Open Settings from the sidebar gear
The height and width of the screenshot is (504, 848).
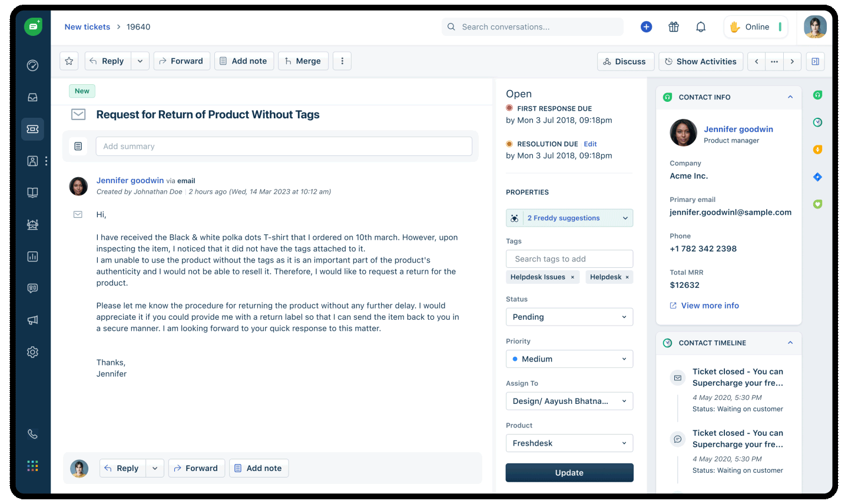(32, 352)
